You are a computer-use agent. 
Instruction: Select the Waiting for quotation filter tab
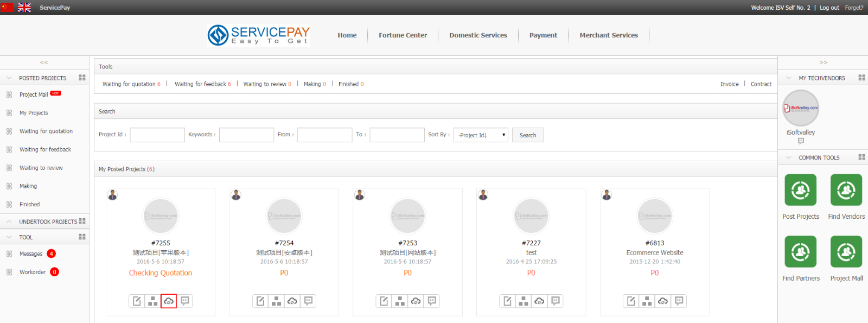(131, 84)
